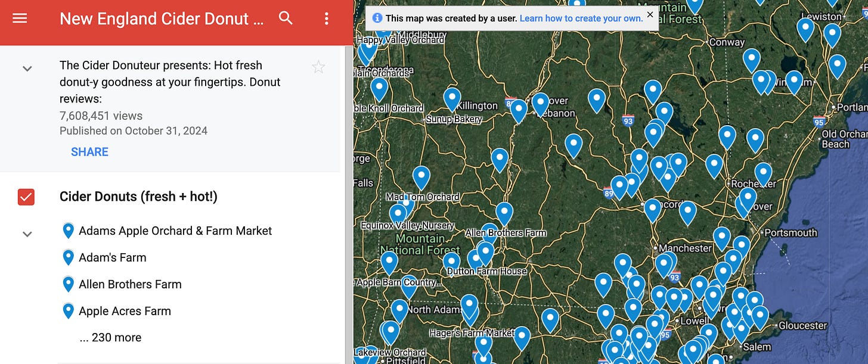This screenshot has height=364, width=868.
Task: Click pin icon beside Adam's Farm
Action: pyautogui.click(x=69, y=257)
